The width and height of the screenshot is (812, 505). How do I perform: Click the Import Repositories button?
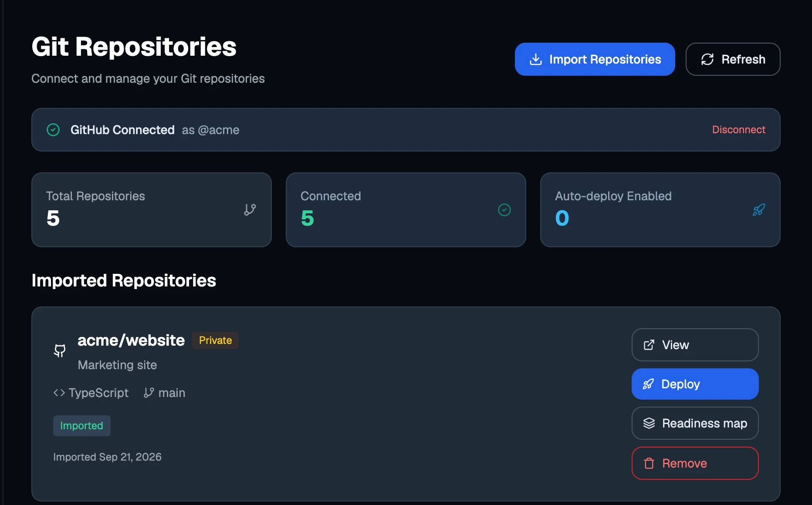(x=595, y=59)
